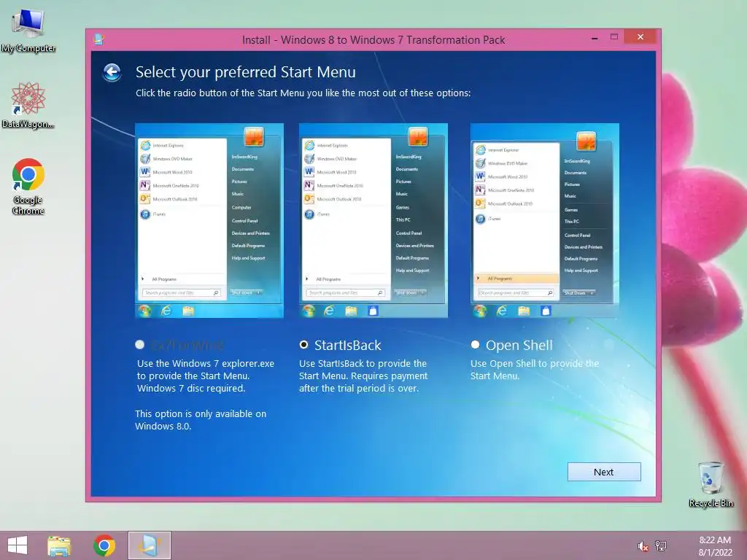Maximize the Transformation Pack installer window
The width and height of the screenshot is (747, 560).
(x=614, y=37)
